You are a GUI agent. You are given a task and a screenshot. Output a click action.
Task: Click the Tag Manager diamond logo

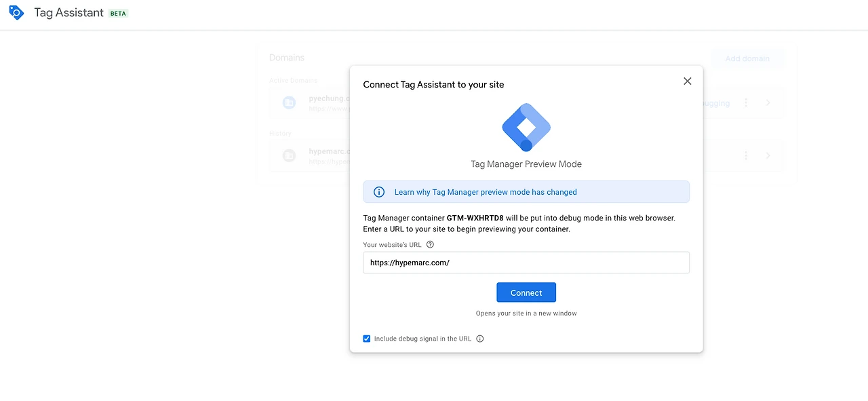526,127
